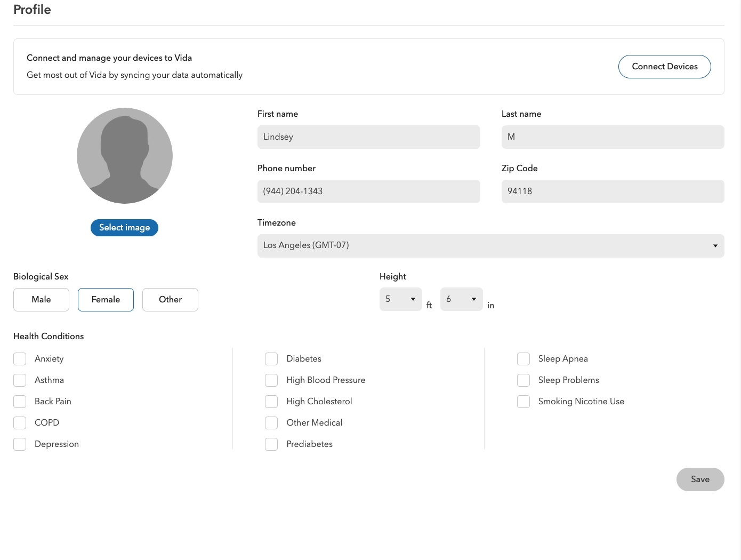Select Other as biological sex
The height and width of the screenshot is (560, 741).
[x=170, y=299]
